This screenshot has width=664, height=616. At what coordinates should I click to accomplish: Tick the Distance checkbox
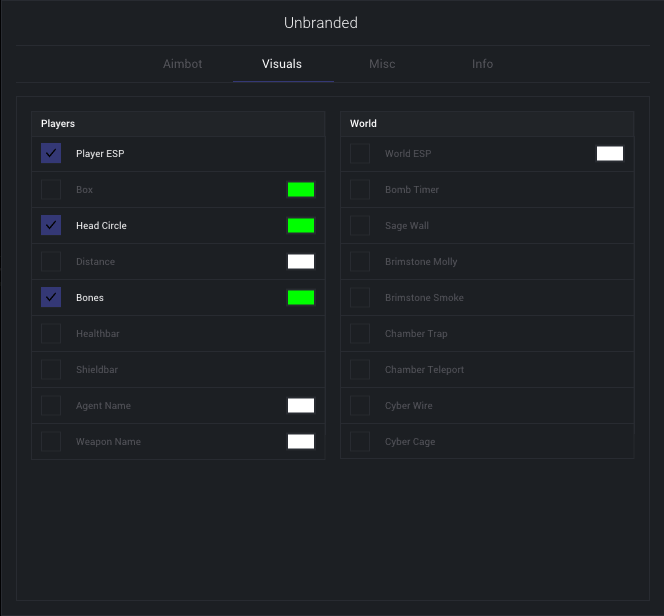click(x=51, y=261)
